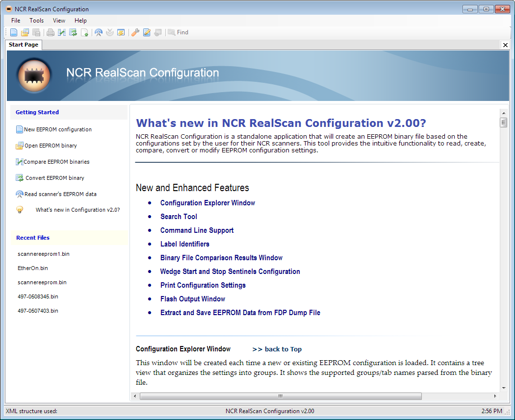The image size is (515, 420).
Task: Click the antenna icon beside Read scanner's EEPROM data
Action: pos(20,194)
